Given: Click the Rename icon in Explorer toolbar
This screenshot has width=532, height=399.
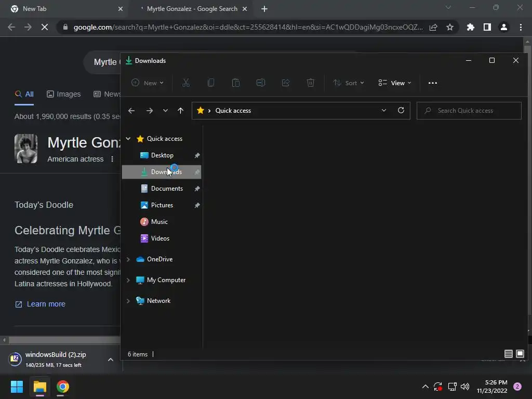Looking at the screenshot, I should coord(261,83).
